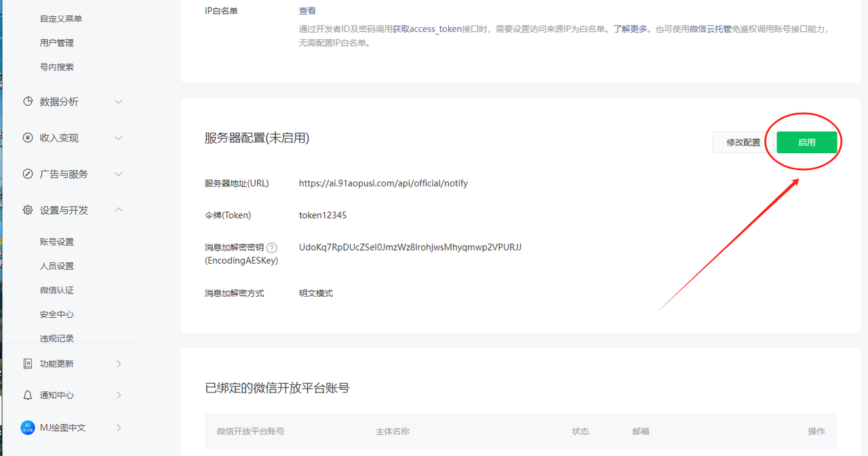Click the green 启用 button
The image size is (868, 456).
coord(806,142)
